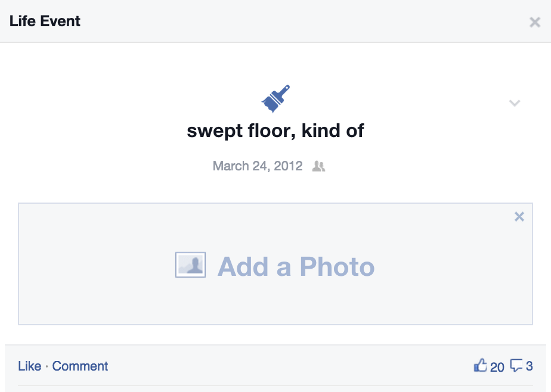Click the "swept floor, kind of" title
Viewport: 551px width, 392px height.
pos(275,130)
